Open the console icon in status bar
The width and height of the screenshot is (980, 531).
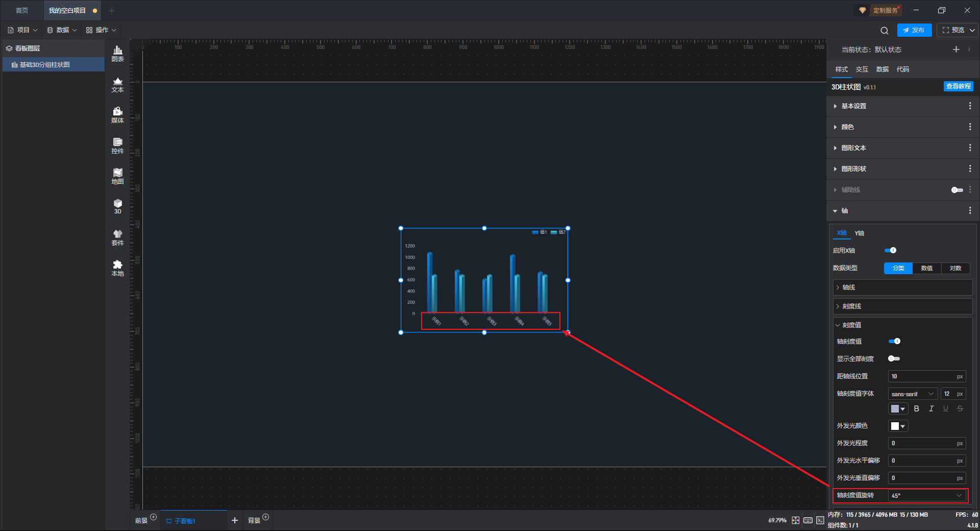(x=820, y=520)
